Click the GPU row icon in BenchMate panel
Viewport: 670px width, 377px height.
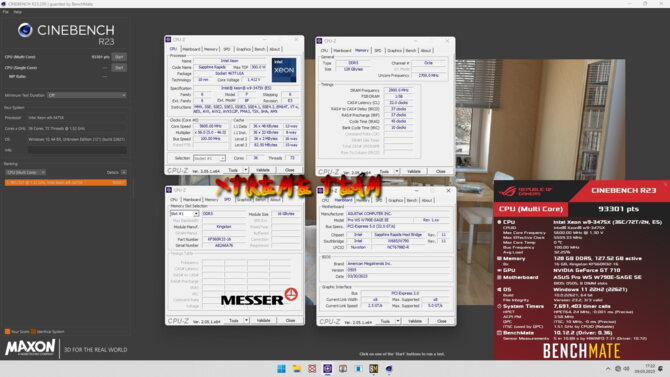tap(499, 270)
